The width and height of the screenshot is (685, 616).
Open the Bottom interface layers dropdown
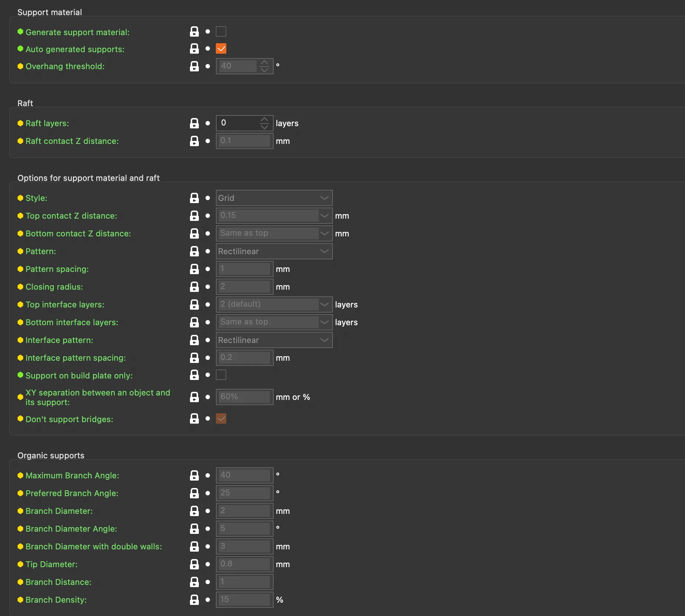[274, 322]
